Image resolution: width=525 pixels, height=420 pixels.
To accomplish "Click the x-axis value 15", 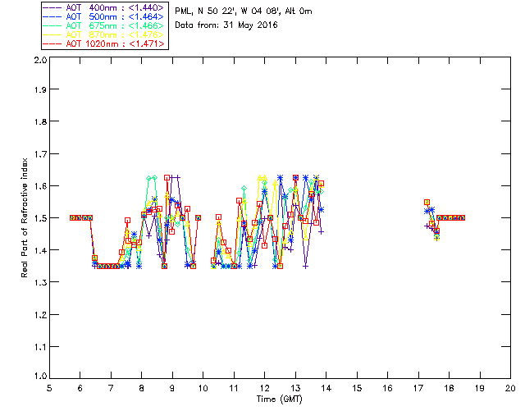I will tap(357, 388).
